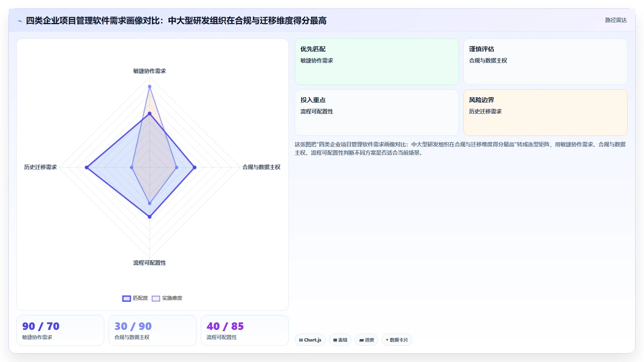Screen dimensions: 644x362
Task: Click the 40 / 85 stat value
Action: 225,326
